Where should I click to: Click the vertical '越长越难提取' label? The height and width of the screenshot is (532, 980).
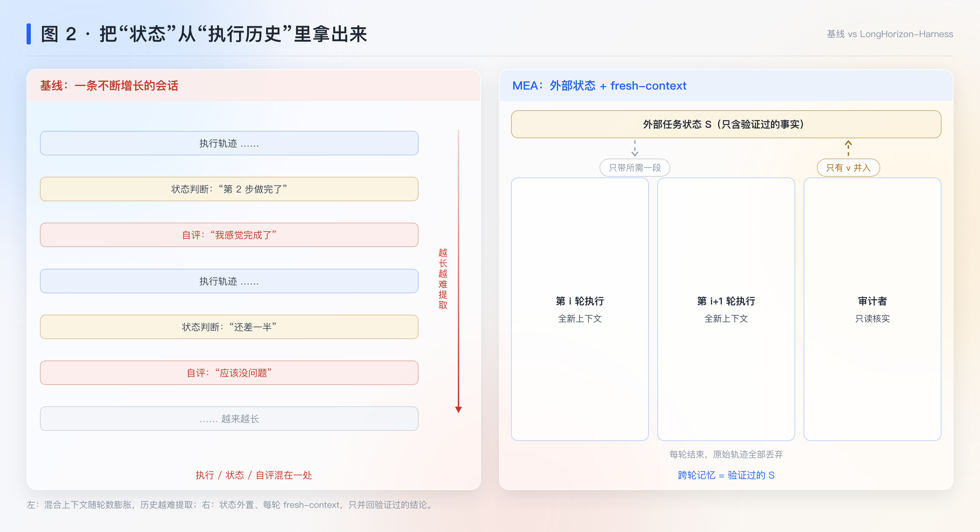443,279
